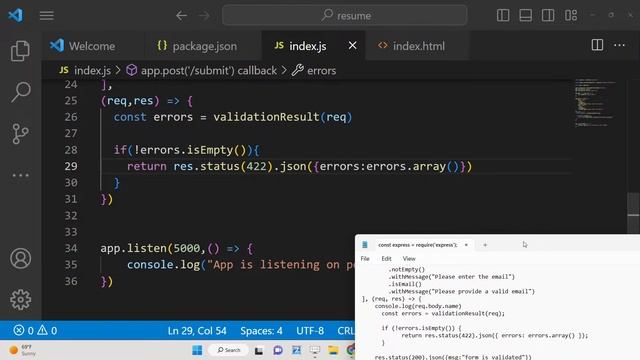Image resolution: width=640 pixels, height=360 pixels.
Task: Open the Windows Start menu
Action: (x=197, y=350)
